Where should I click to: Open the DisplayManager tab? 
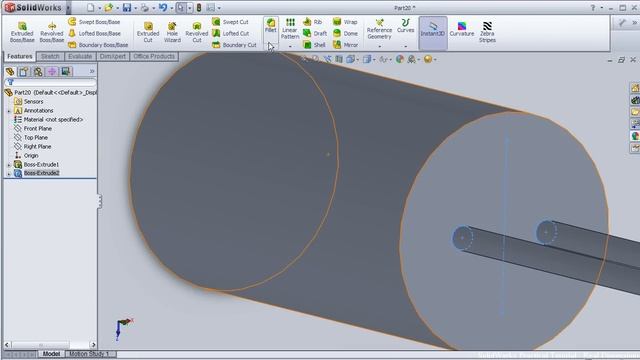pyautogui.click(x=66, y=72)
